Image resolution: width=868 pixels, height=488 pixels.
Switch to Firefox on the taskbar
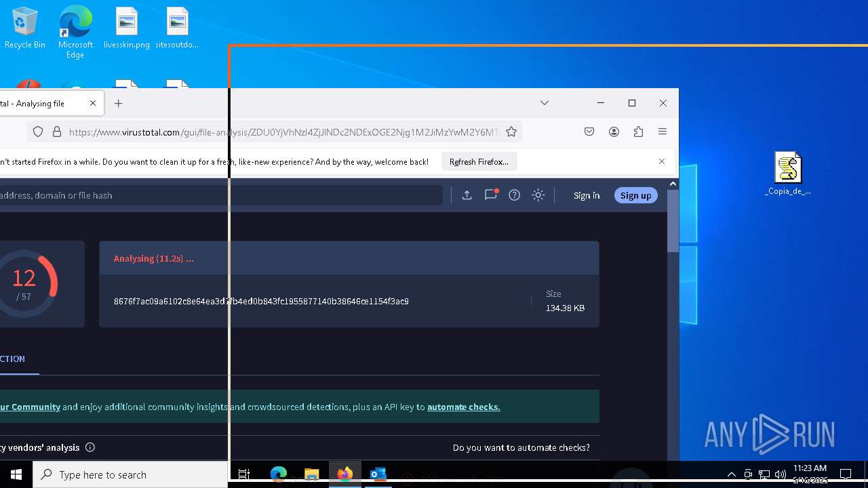coord(344,474)
